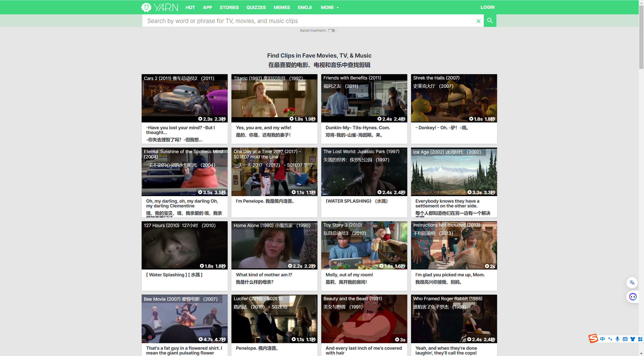Image resolution: width=644 pixels, height=356 pixels.
Task: Click 'Oh, my darling, oh, my darling' caption
Action: 182,203
